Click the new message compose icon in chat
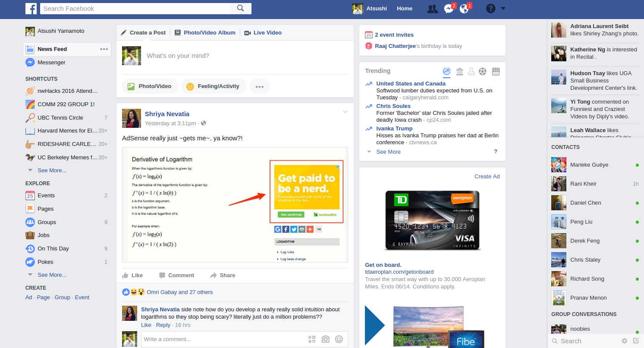Screen dimensions: 644x348 [636, 341]
